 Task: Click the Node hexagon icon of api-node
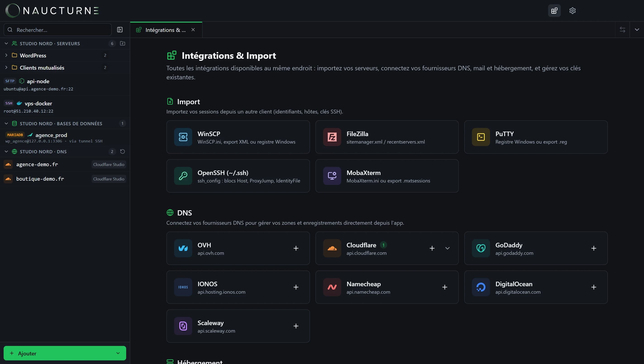(x=22, y=81)
